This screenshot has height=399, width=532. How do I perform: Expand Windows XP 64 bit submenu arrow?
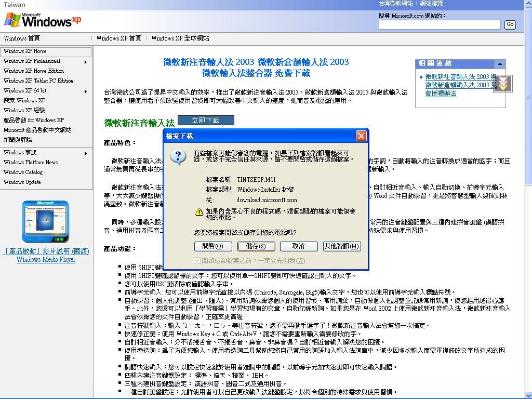pyautogui.click(x=86, y=91)
